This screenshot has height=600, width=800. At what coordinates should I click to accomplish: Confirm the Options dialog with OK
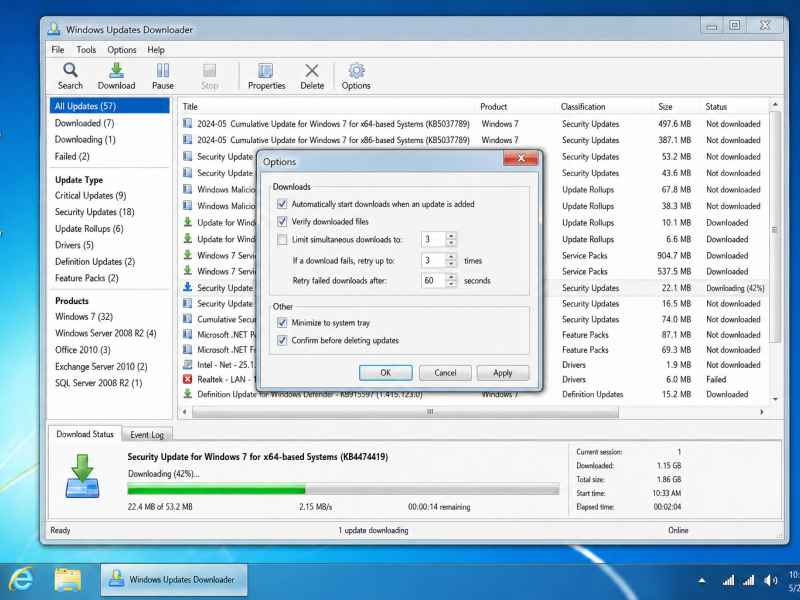click(x=385, y=373)
